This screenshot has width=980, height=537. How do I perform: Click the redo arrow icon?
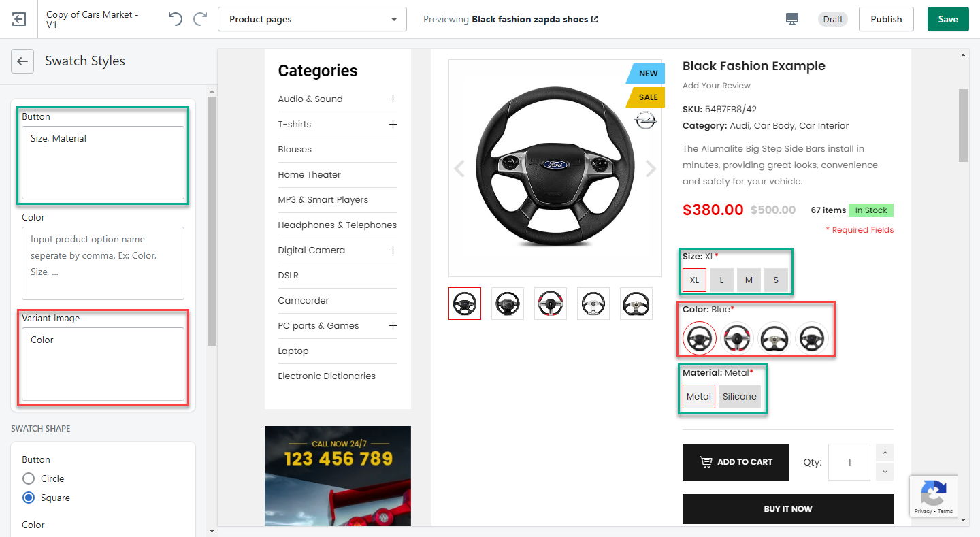click(200, 19)
